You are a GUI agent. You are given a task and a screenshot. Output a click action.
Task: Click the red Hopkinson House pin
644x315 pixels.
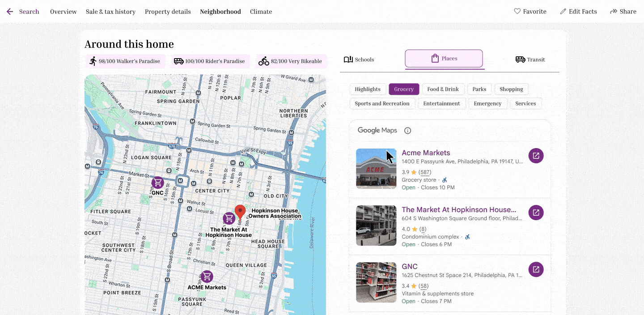pyautogui.click(x=240, y=210)
